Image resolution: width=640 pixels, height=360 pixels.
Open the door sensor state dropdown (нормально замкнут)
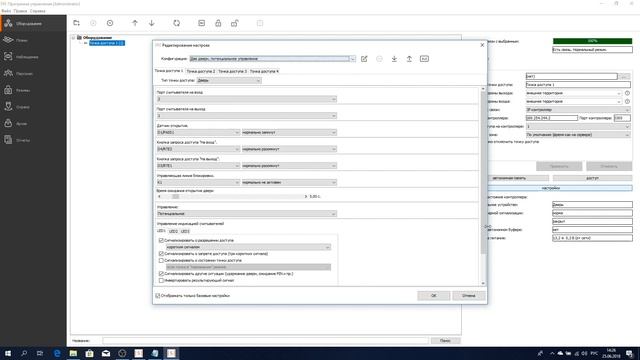click(x=289, y=132)
